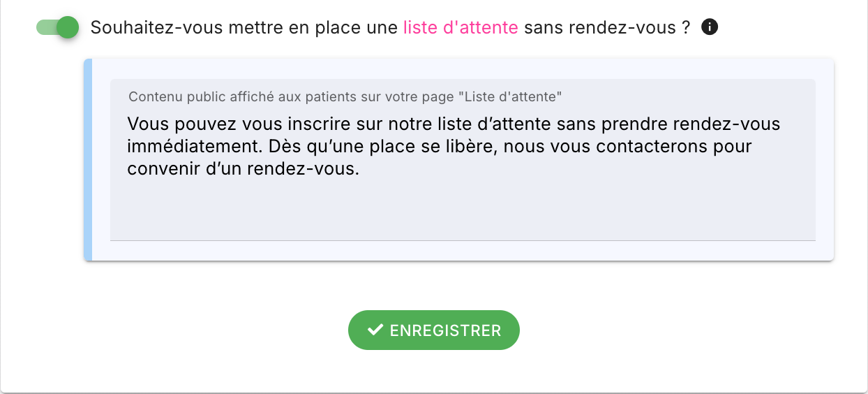Click the green knob of the toggle
868x394 pixels.
[68, 27]
